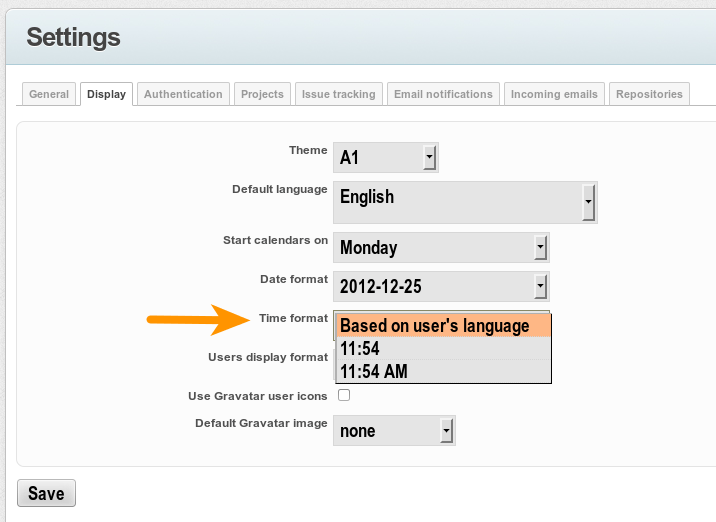Expand the Date format dropdown
The height and width of the screenshot is (522, 716).
coord(441,286)
